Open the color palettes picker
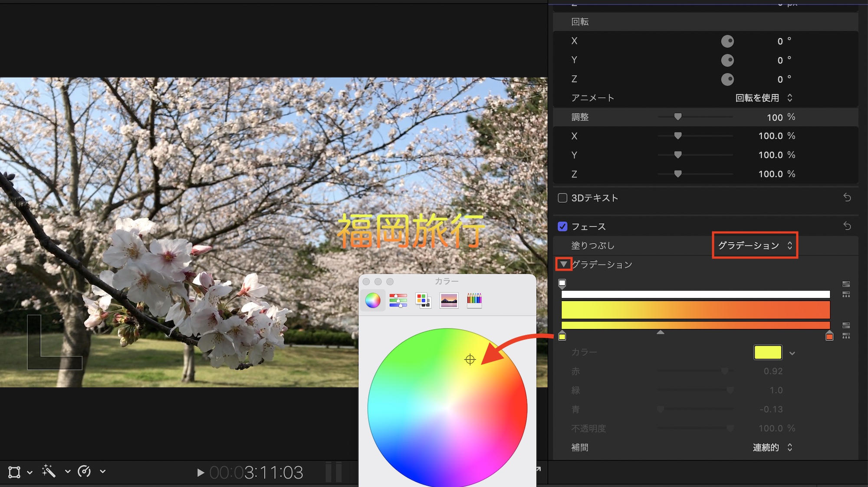 (x=423, y=300)
